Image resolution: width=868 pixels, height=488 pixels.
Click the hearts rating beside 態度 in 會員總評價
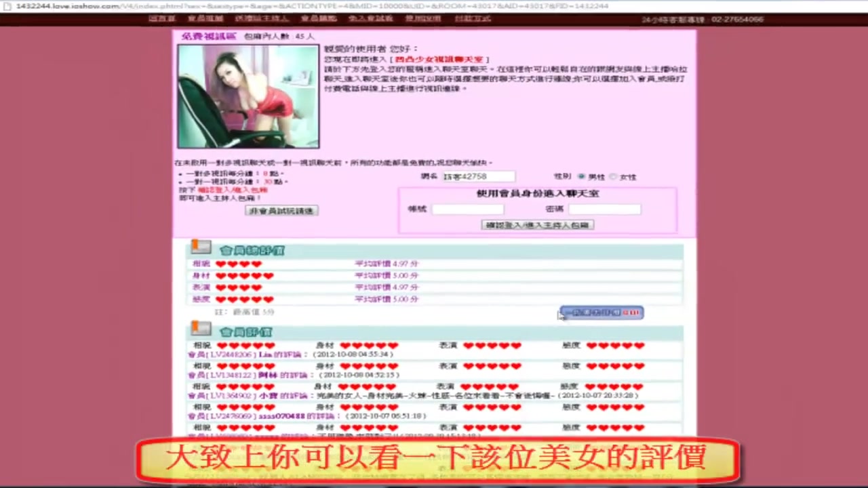tap(244, 299)
